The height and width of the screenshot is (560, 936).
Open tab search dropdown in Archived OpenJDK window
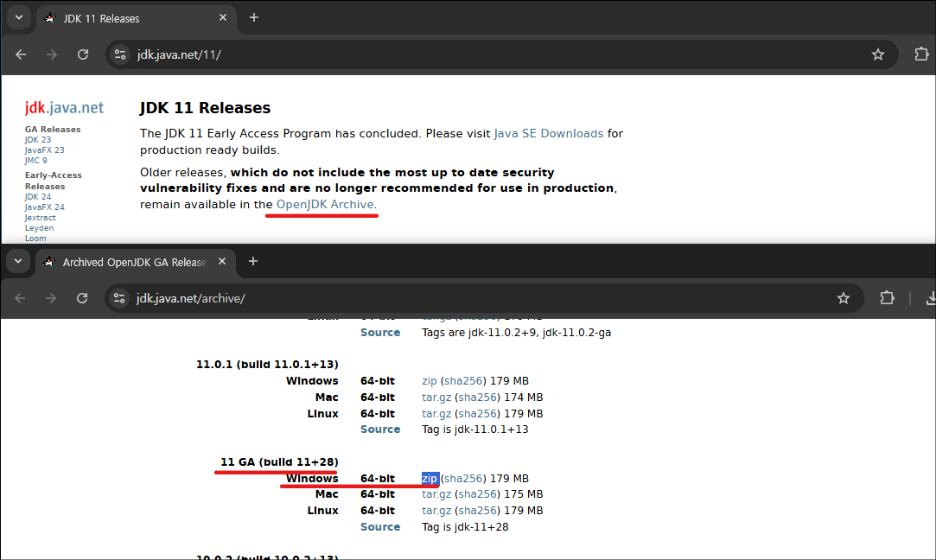(x=18, y=262)
